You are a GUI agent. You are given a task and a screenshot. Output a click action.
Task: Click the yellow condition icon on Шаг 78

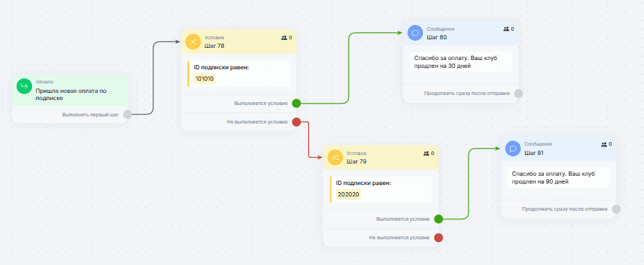pos(193,41)
